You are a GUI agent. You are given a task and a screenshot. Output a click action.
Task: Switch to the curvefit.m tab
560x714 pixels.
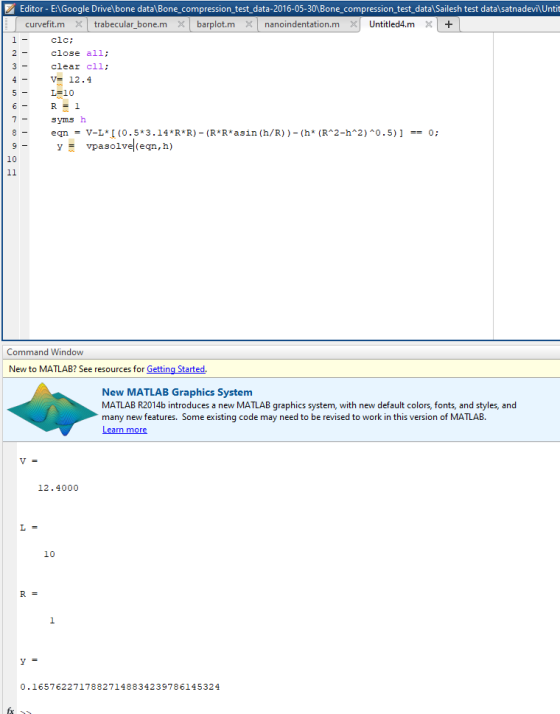point(45,25)
